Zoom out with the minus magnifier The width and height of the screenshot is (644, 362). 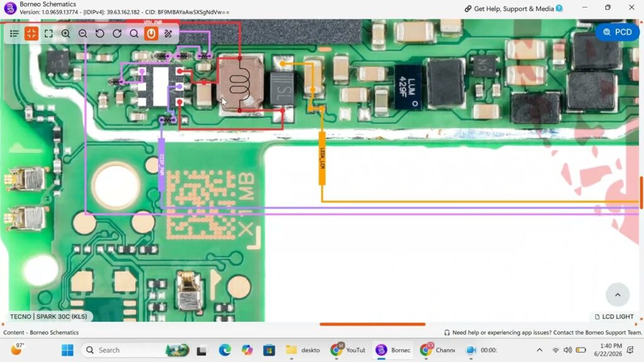[82, 33]
